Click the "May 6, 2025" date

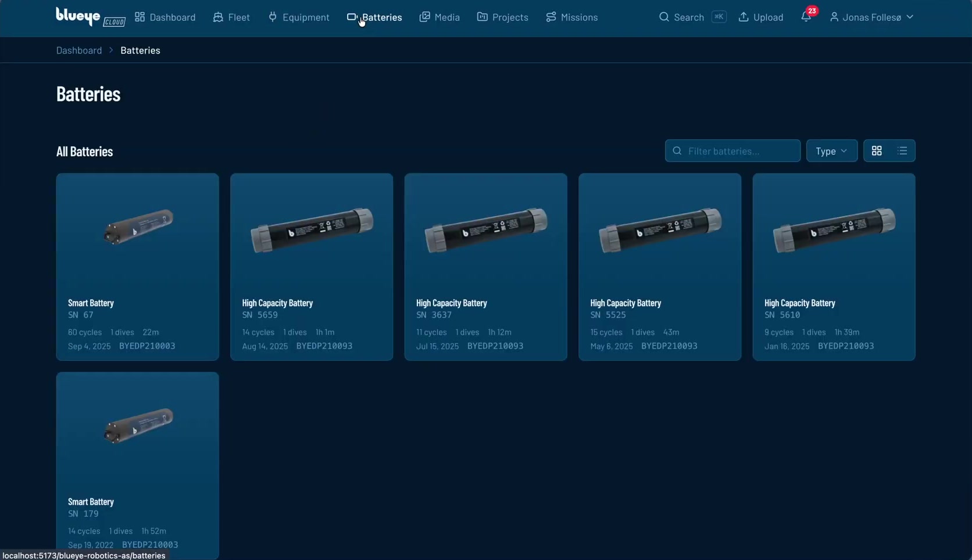612,346
